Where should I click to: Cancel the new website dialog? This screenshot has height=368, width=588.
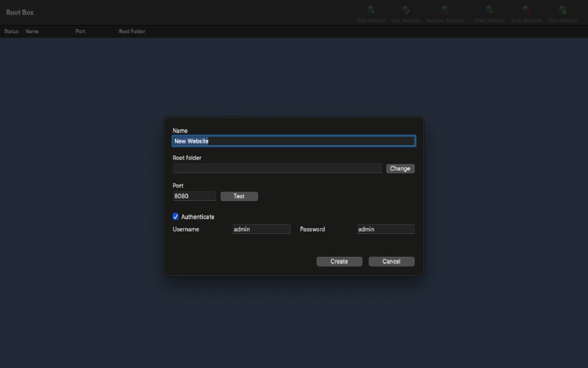pyautogui.click(x=392, y=261)
